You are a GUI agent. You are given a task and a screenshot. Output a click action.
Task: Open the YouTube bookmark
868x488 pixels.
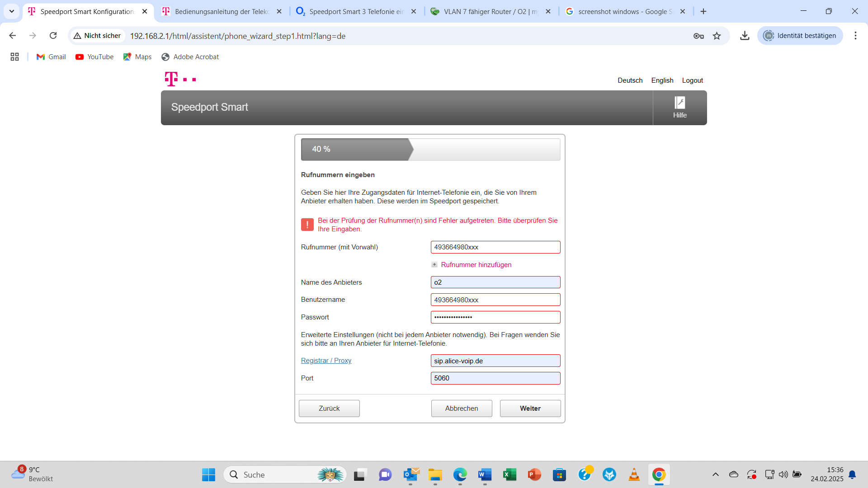94,57
